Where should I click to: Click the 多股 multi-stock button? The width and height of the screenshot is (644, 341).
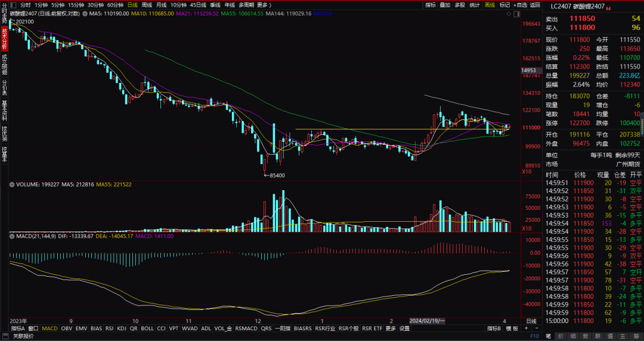pyautogui.click(x=460, y=5)
